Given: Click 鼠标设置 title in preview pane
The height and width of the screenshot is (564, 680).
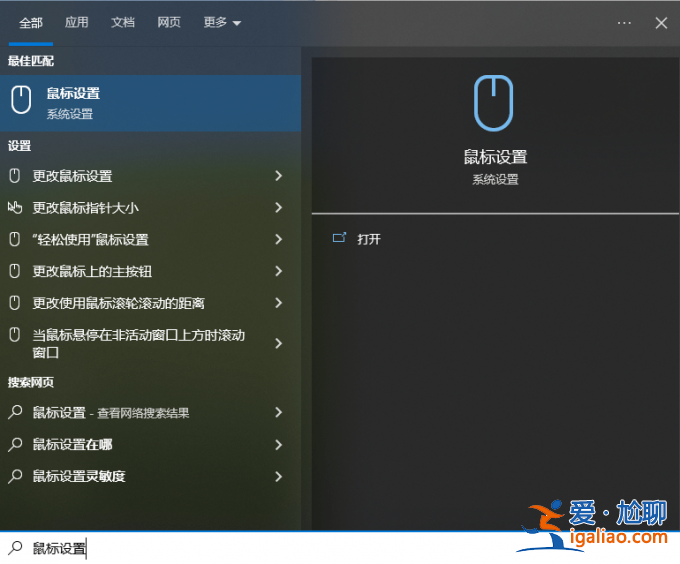Looking at the screenshot, I should [495, 157].
